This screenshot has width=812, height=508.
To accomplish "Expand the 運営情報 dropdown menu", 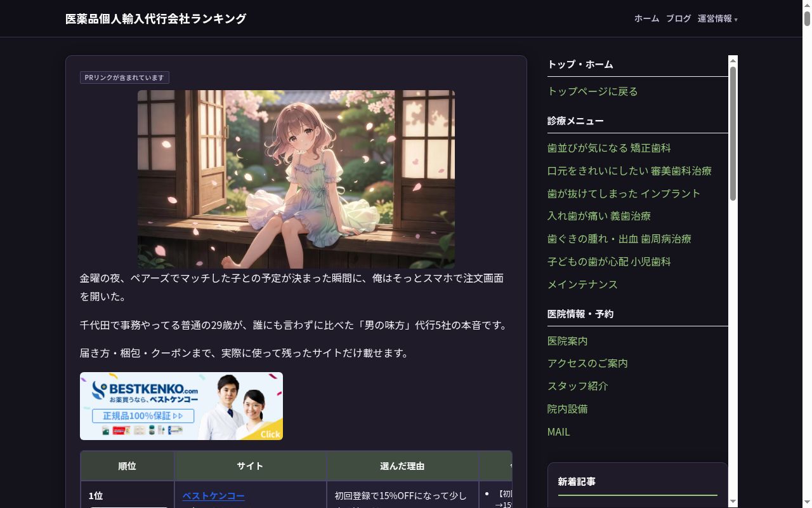I will pyautogui.click(x=717, y=18).
